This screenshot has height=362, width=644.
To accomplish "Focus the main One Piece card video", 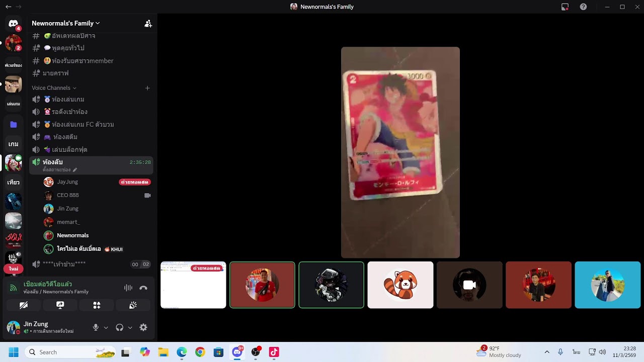I will [x=400, y=152].
